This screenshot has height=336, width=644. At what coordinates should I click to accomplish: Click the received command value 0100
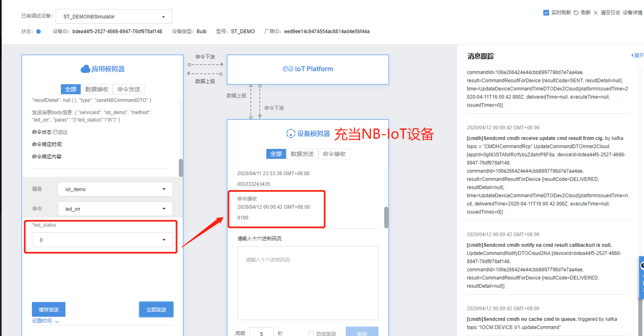[243, 218]
